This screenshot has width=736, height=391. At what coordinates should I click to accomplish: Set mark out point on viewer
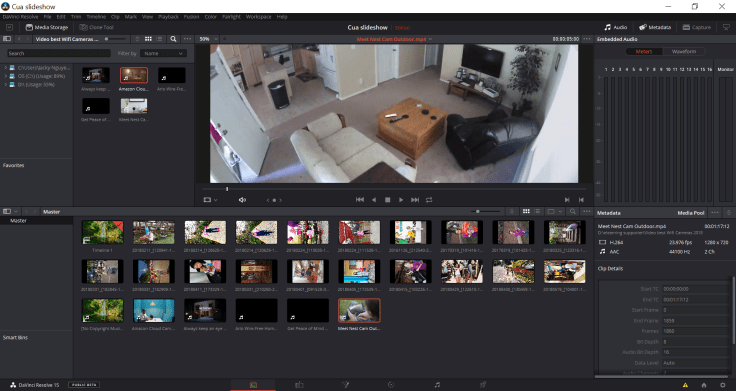pyautogui.click(x=581, y=199)
